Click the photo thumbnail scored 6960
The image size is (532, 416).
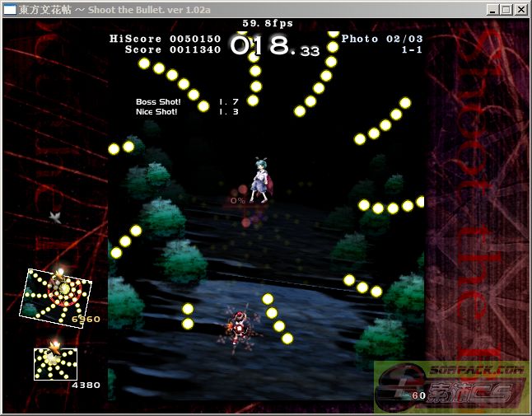click(55, 298)
